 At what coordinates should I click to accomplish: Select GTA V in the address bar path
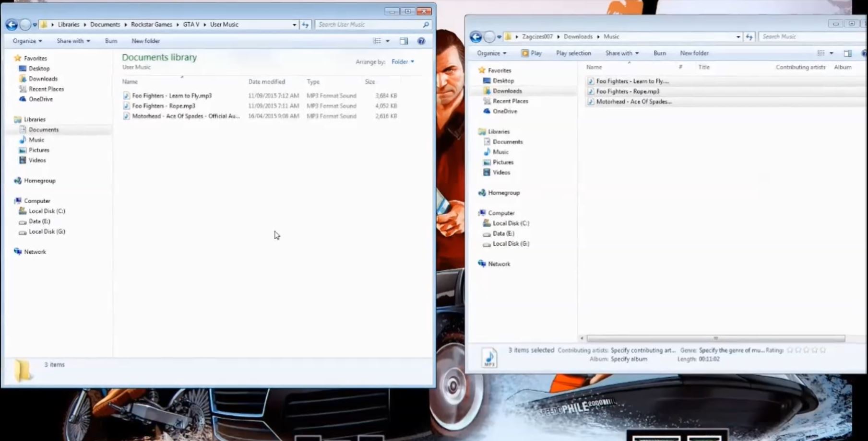click(191, 24)
